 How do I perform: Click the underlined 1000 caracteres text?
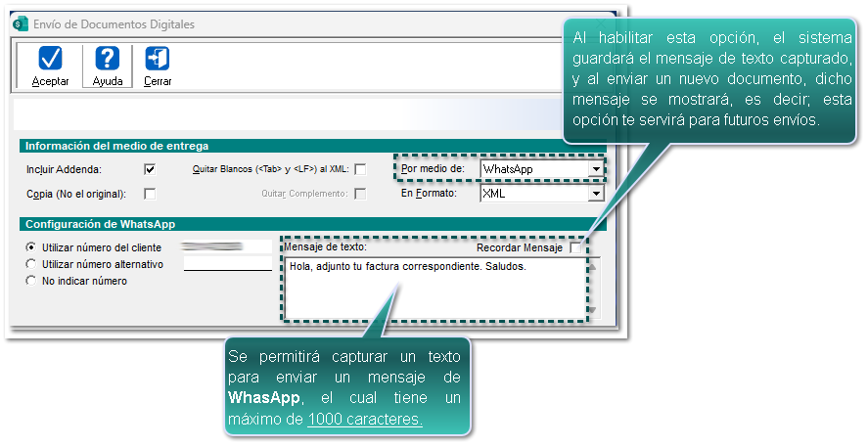[365, 420]
